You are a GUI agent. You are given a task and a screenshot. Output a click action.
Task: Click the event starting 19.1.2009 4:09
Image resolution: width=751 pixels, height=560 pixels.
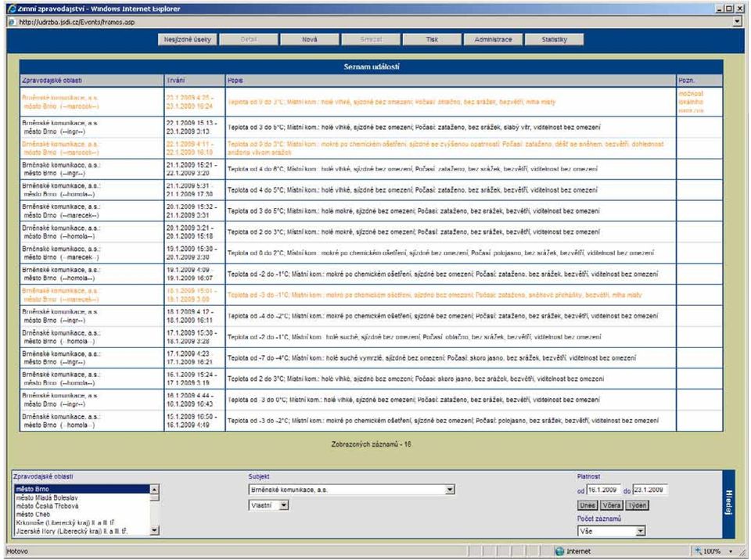coord(371,274)
